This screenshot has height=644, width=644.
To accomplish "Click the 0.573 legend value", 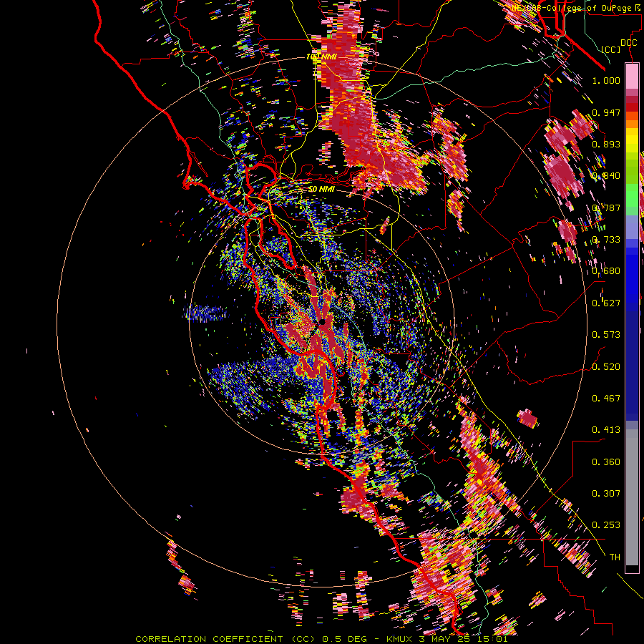I will click(606, 335).
